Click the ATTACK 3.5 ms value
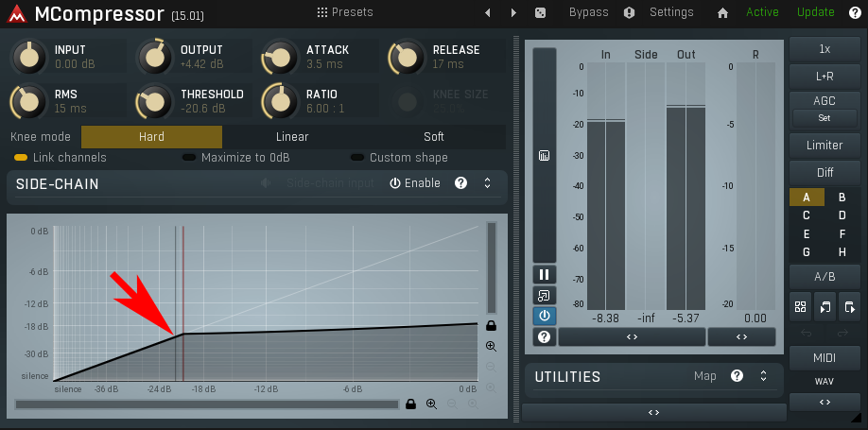 [x=324, y=64]
